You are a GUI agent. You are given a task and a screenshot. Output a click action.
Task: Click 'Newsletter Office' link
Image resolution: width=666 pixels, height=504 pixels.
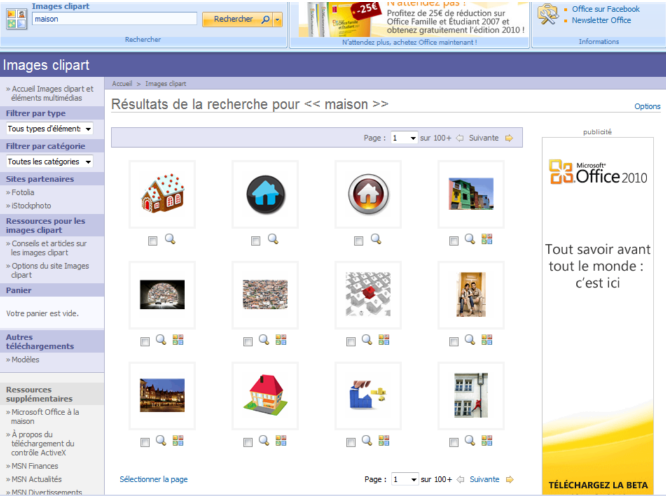(601, 20)
